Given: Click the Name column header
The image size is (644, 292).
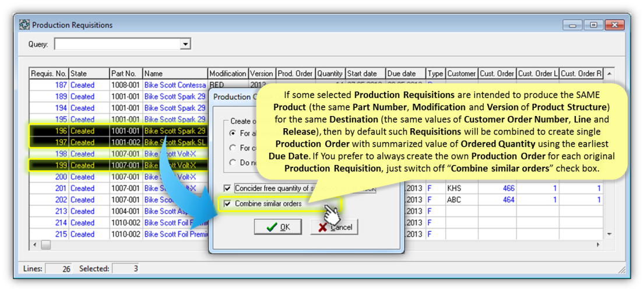Looking at the screenshot, I should [175, 73].
